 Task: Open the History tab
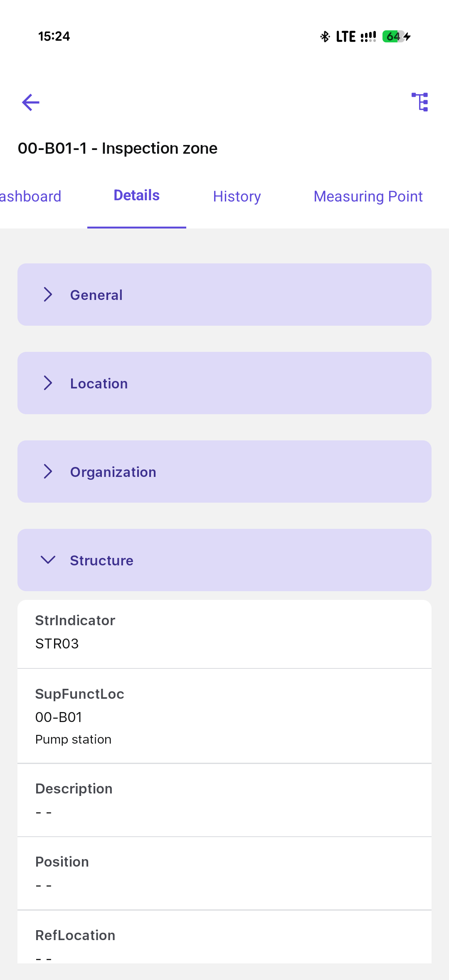pyautogui.click(x=237, y=196)
